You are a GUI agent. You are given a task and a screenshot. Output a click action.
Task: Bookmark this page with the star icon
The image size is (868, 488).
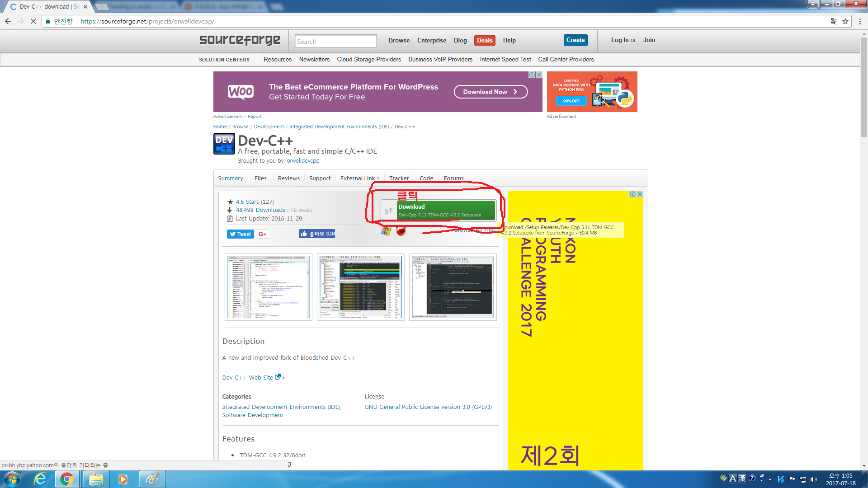(845, 21)
